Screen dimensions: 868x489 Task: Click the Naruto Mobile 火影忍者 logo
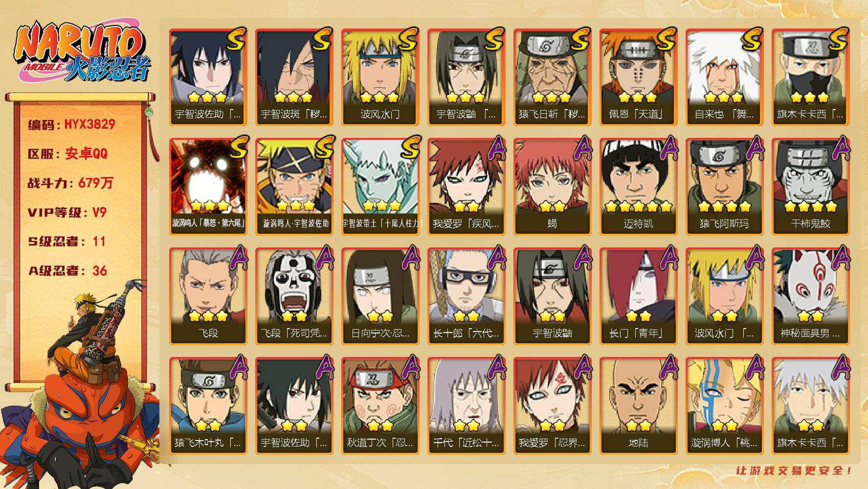81,54
